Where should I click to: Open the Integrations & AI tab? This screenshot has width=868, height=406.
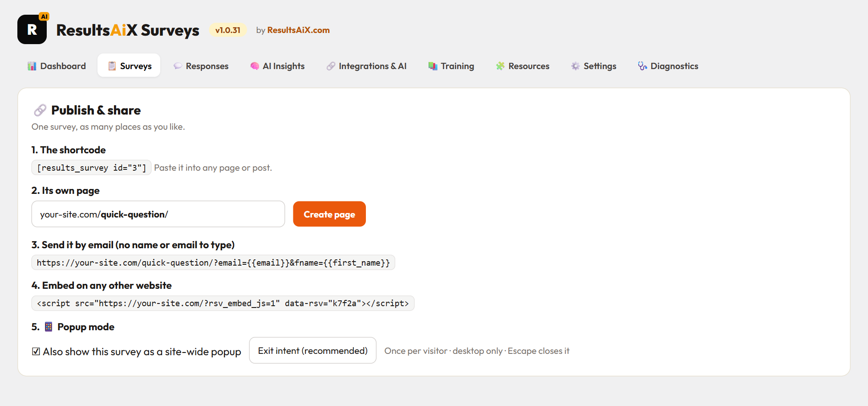(366, 66)
